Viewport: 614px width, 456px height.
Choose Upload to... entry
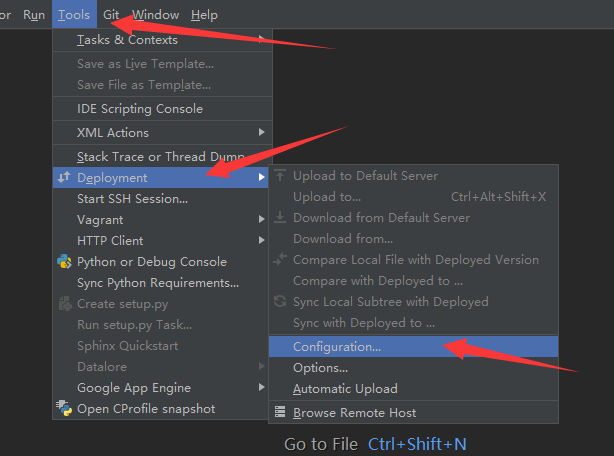point(414,196)
